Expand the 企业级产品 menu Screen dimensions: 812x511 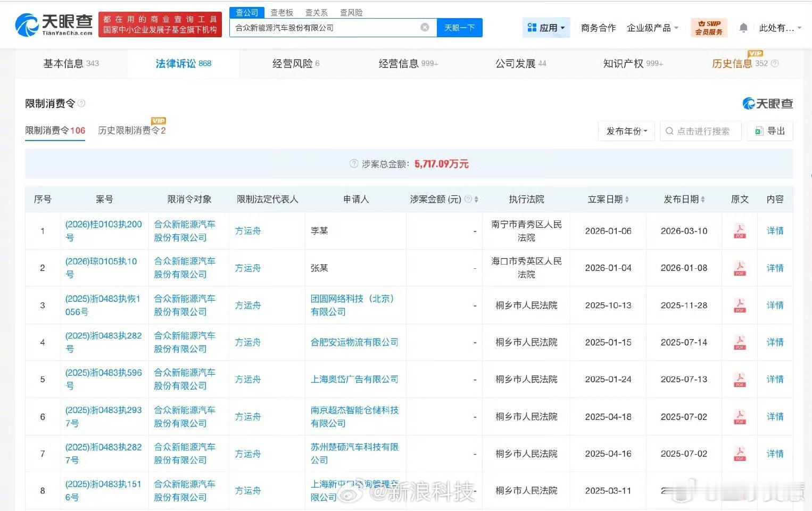point(652,28)
